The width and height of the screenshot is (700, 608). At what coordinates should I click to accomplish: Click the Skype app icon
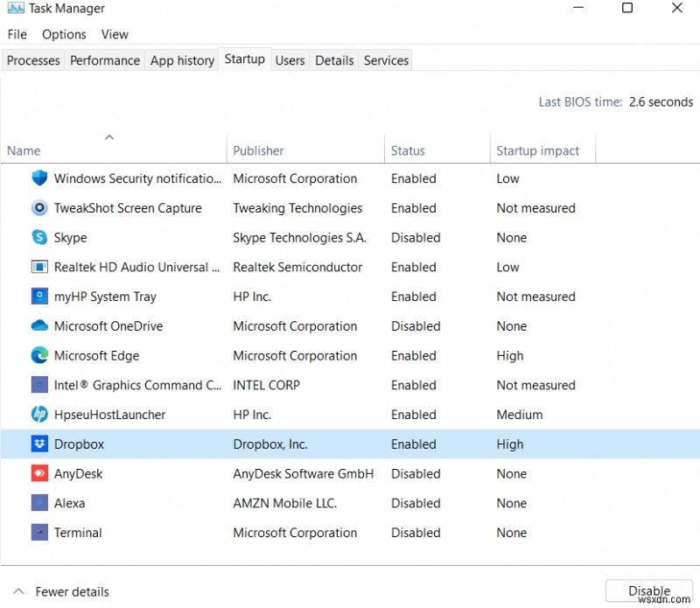click(38, 237)
